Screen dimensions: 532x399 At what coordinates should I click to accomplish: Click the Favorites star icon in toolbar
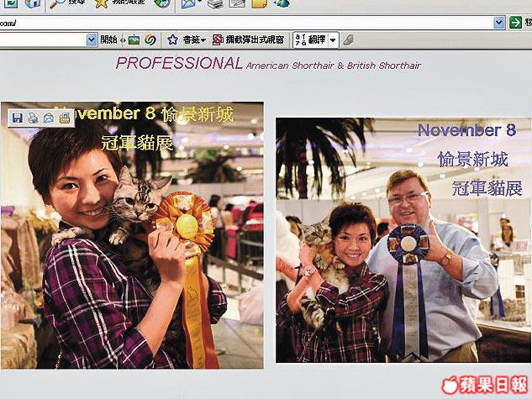(x=100, y=3)
